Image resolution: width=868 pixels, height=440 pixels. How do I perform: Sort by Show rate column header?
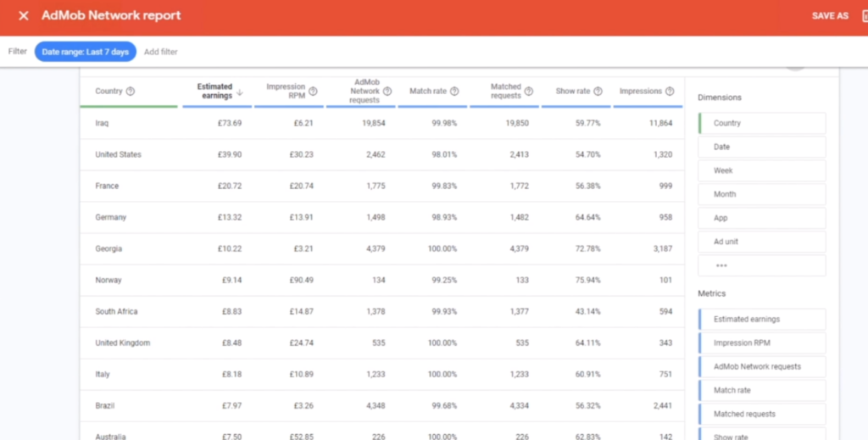573,92
